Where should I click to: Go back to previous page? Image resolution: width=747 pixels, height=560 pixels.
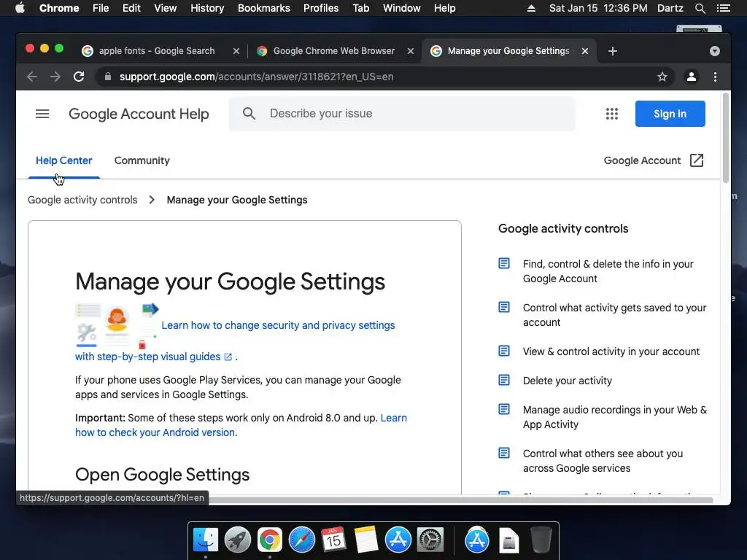pyautogui.click(x=32, y=77)
